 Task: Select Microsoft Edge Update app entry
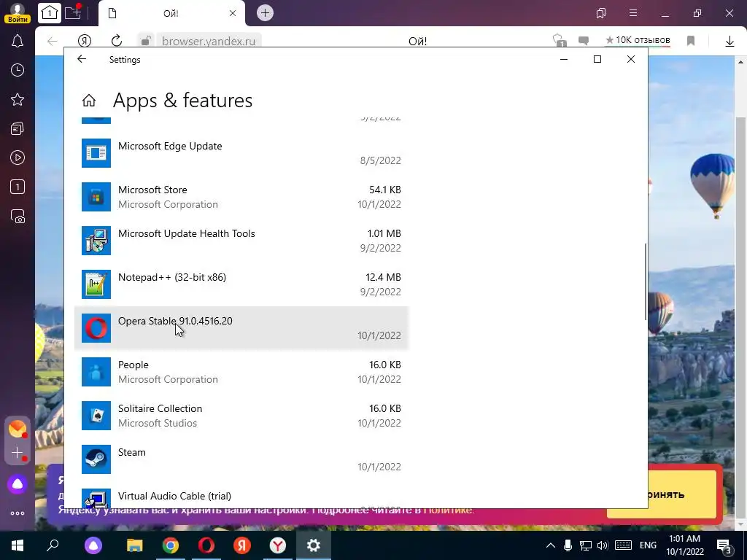pos(241,153)
